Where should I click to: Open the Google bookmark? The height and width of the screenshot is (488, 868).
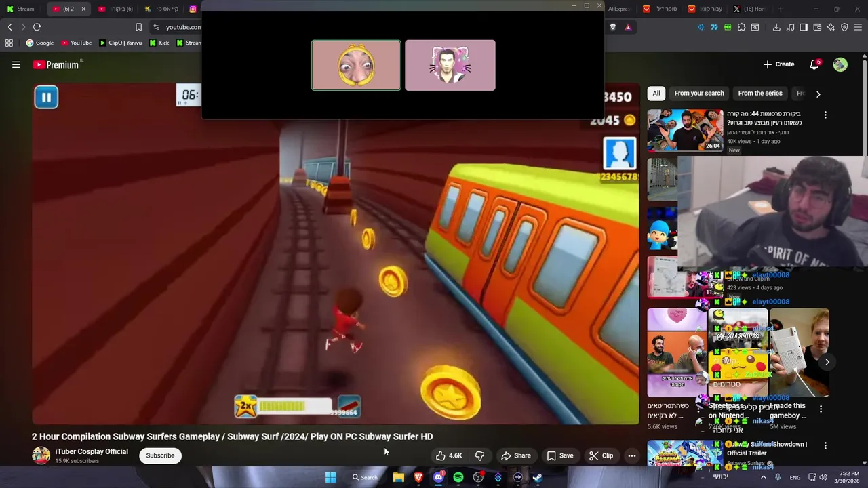coord(39,43)
